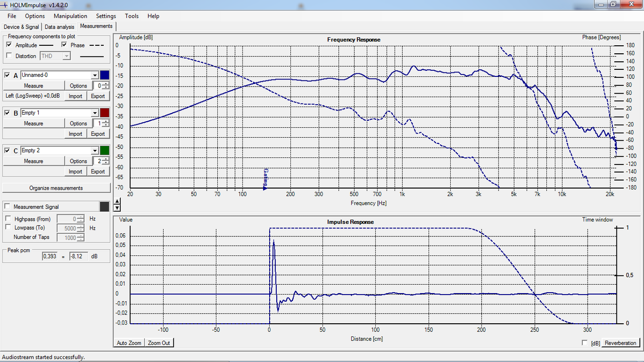
Task: Click Organize measurements button
Action: point(56,188)
